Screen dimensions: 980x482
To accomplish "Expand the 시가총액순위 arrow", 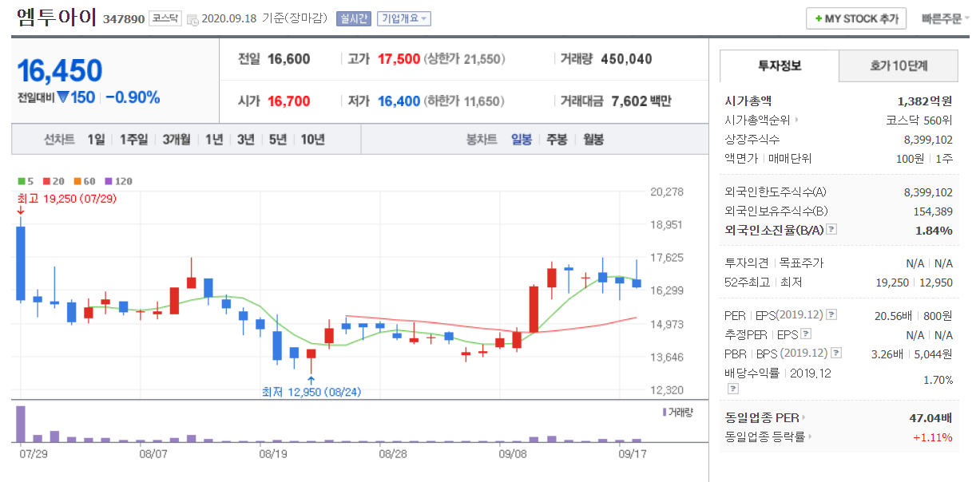I will (x=796, y=120).
